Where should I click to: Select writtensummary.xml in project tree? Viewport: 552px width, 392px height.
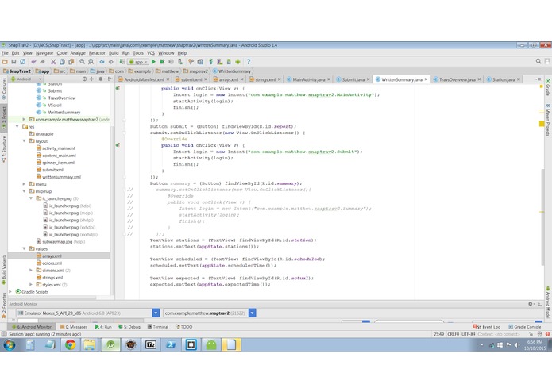(59, 177)
